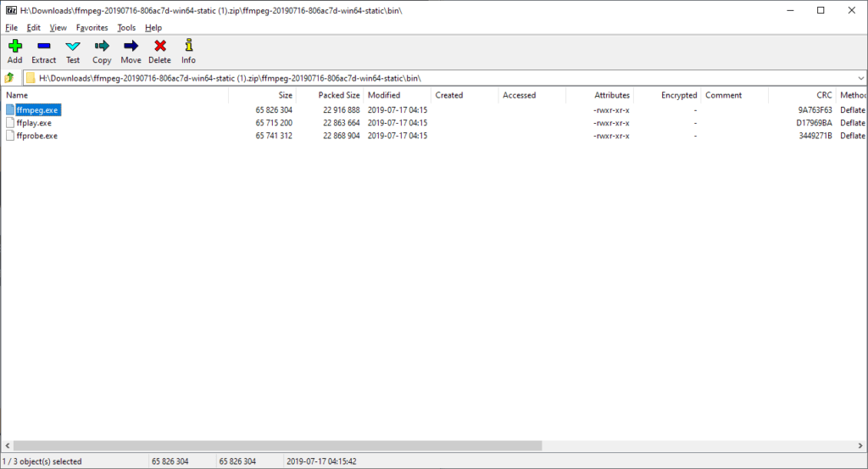This screenshot has height=469, width=868.
Task: Click size value 65 741 312
Action: pos(274,136)
